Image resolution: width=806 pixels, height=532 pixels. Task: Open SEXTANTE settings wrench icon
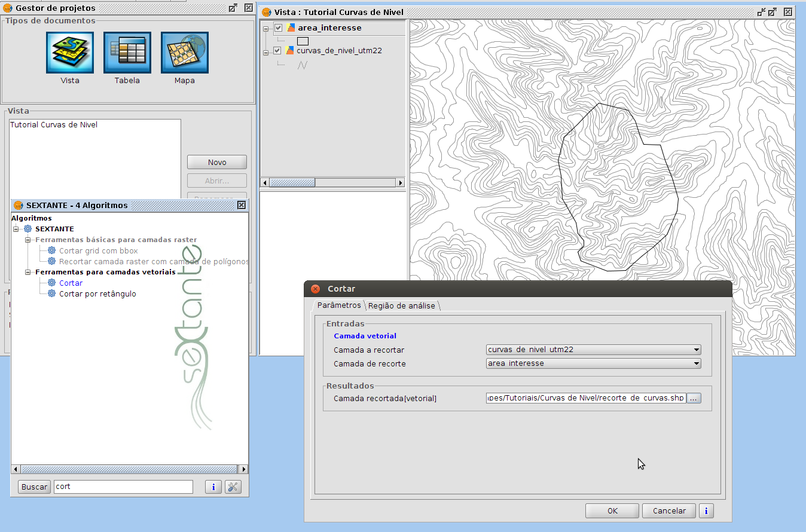233,487
